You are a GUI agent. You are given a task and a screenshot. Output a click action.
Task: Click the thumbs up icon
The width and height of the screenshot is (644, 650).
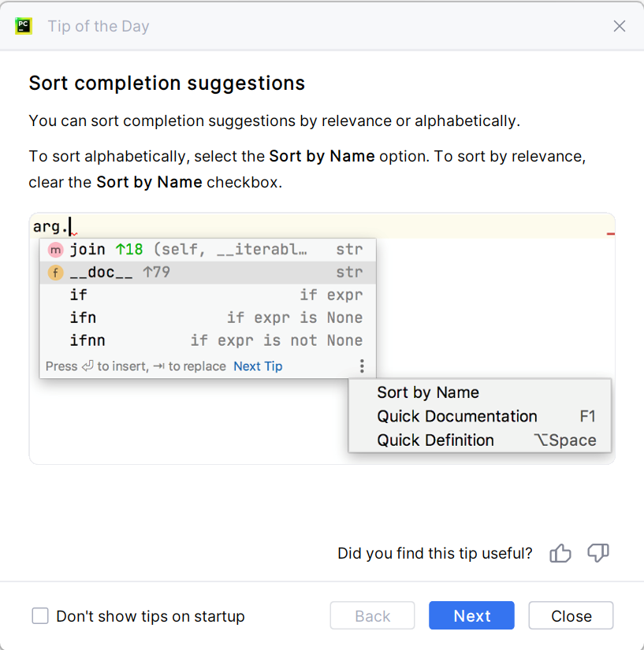click(x=560, y=553)
